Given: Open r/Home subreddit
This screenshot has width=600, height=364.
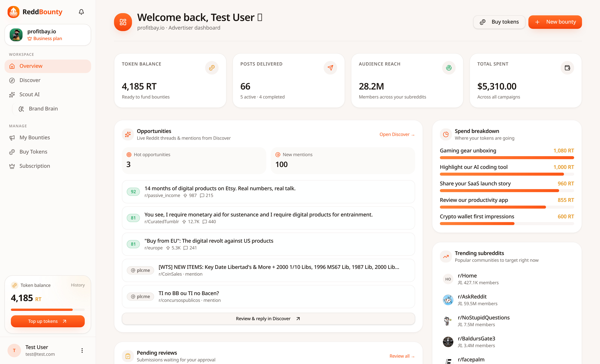Looking at the screenshot, I should (x=507, y=279).
